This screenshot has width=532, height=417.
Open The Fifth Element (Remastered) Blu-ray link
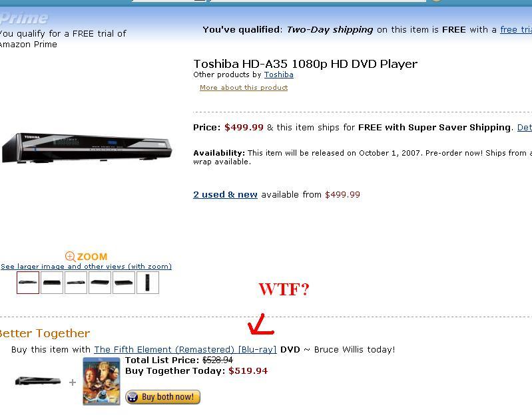coord(185,350)
